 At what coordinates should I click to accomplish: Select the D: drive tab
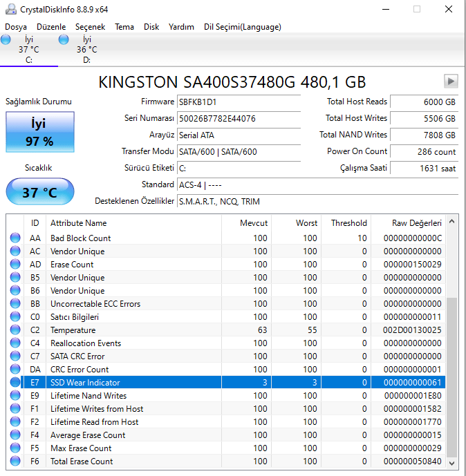tap(87, 50)
